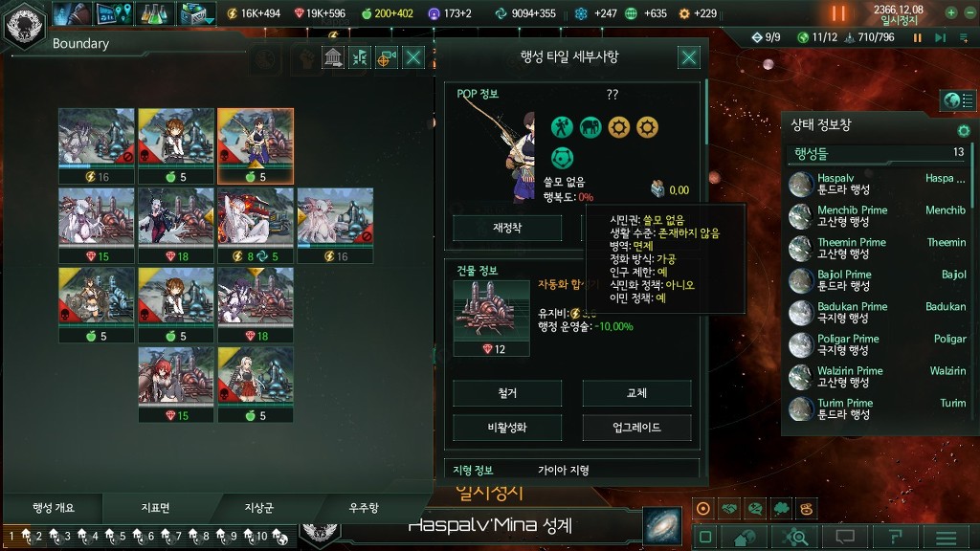This screenshot has height=551, width=980.
Task: Click the bottom-right hamburger main menu icon
Action: 947,537
